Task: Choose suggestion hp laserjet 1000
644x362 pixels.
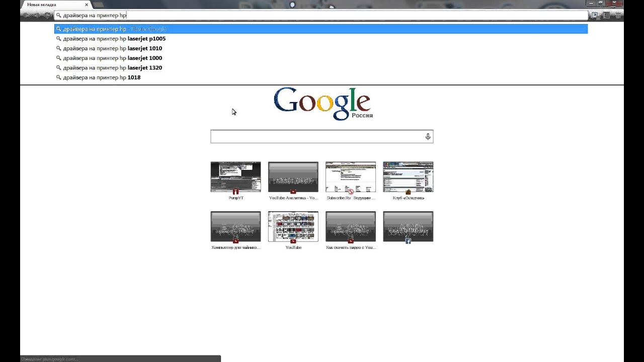Action: pos(321,58)
